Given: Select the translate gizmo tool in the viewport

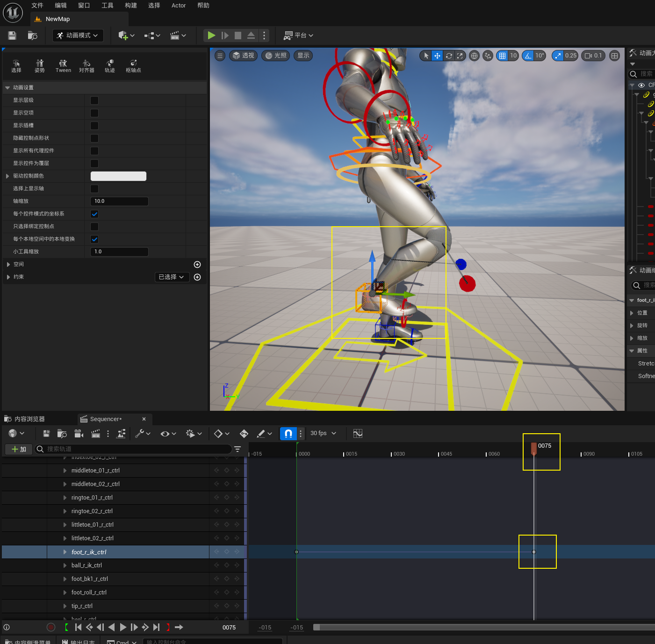Looking at the screenshot, I should tap(437, 56).
